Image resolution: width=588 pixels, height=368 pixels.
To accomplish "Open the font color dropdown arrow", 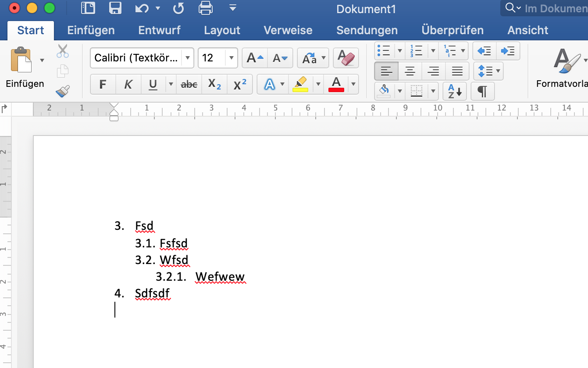I will (x=353, y=84).
